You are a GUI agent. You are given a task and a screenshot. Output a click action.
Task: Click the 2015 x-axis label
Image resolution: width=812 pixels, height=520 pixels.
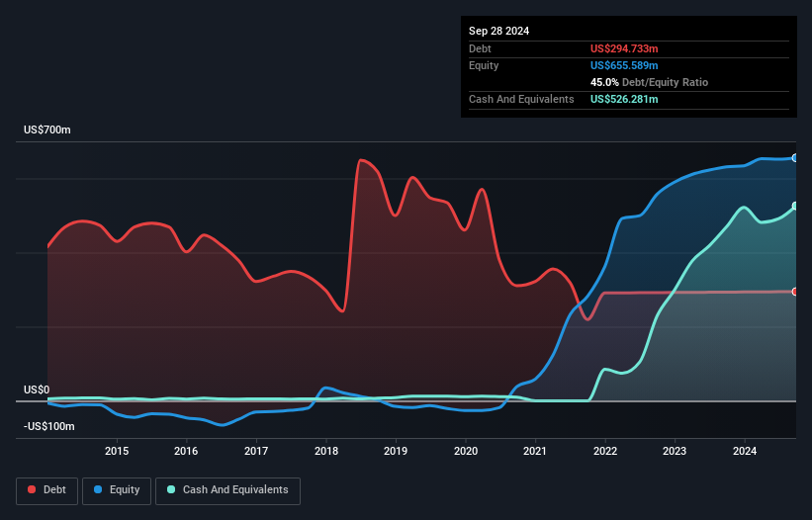(117, 451)
